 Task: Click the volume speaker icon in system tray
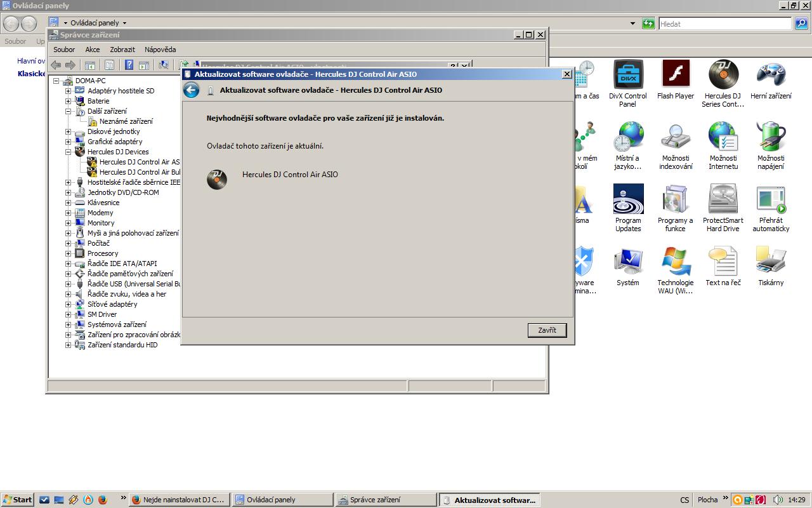(x=778, y=500)
